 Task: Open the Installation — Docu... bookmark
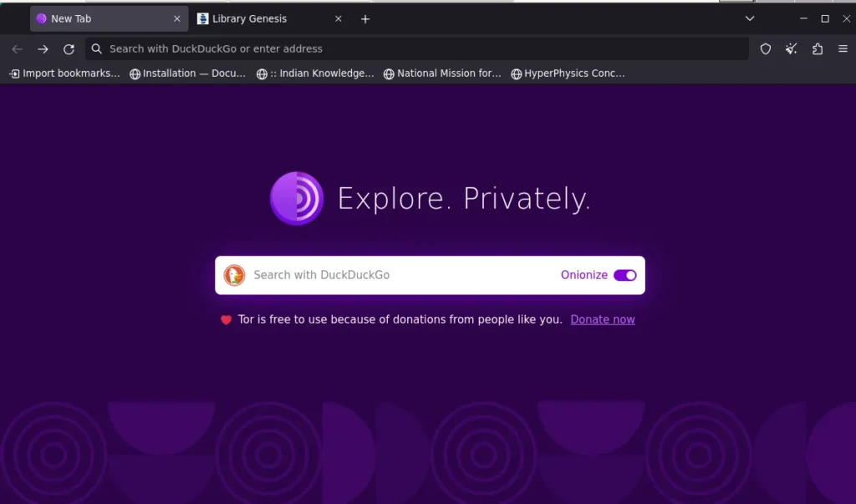[x=188, y=74]
